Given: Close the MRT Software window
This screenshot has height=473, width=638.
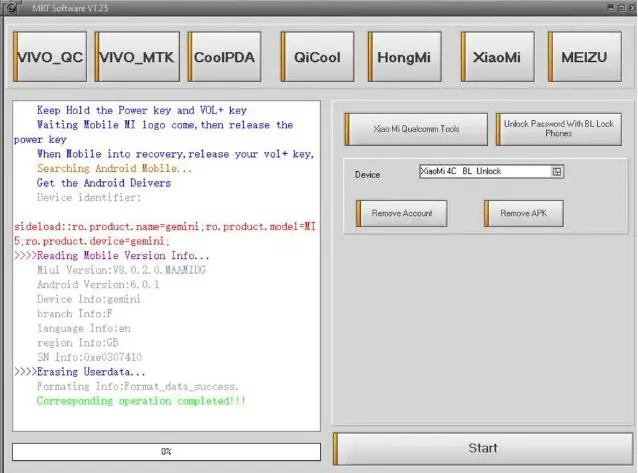Looking at the screenshot, I should 632,8.
